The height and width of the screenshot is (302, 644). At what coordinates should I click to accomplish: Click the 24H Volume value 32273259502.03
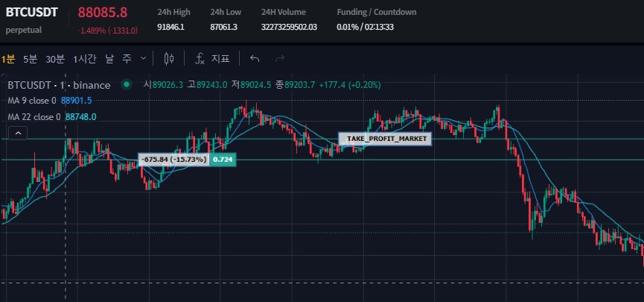click(x=289, y=28)
